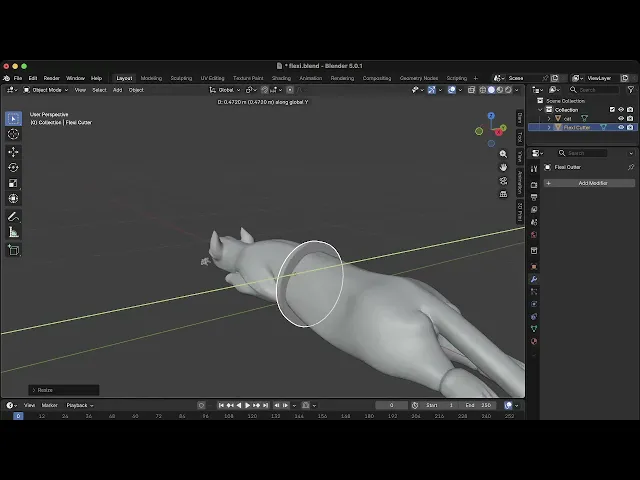The height and width of the screenshot is (480, 640).
Task: Activate the Cursor tool
Action: [x=13, y=134]
